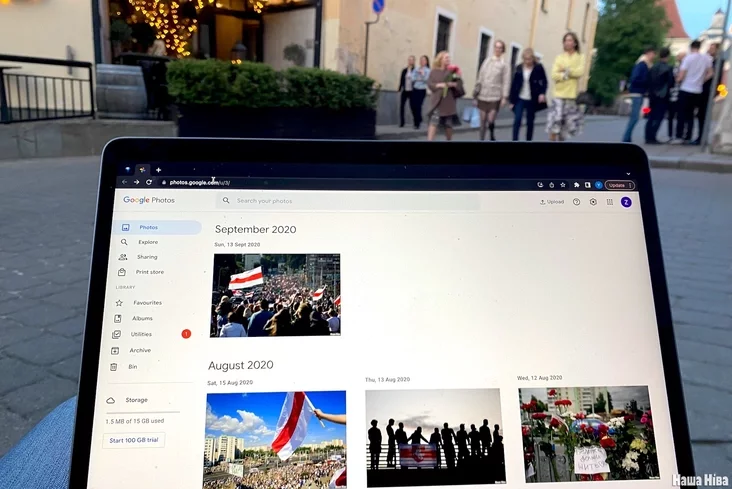Open the 15 Aug 2020 flag photo

click(275, 440)
